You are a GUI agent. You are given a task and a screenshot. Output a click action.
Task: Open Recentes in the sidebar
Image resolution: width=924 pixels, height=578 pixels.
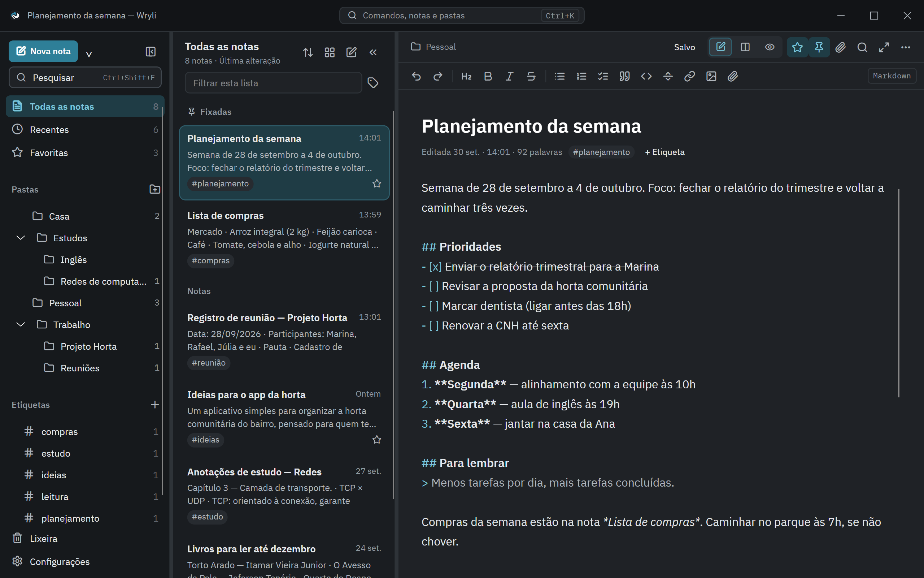pyautogui.click(x=85, y=130)
